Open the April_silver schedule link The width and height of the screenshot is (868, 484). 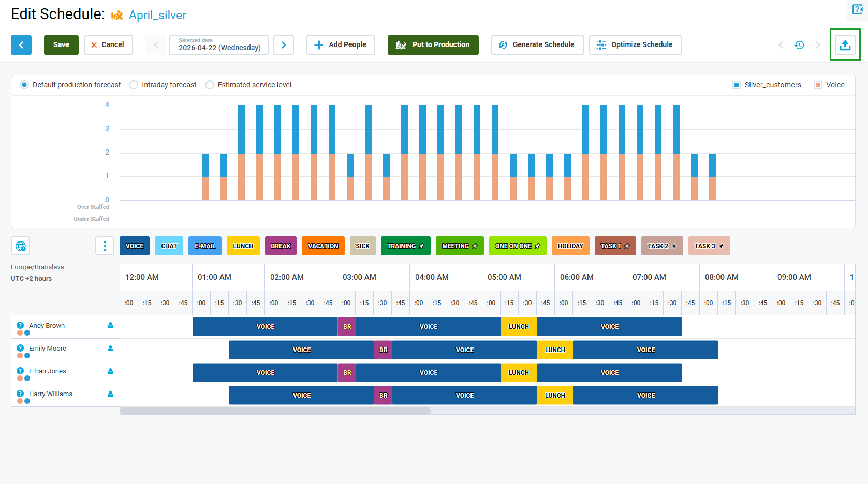coord(157,15)
